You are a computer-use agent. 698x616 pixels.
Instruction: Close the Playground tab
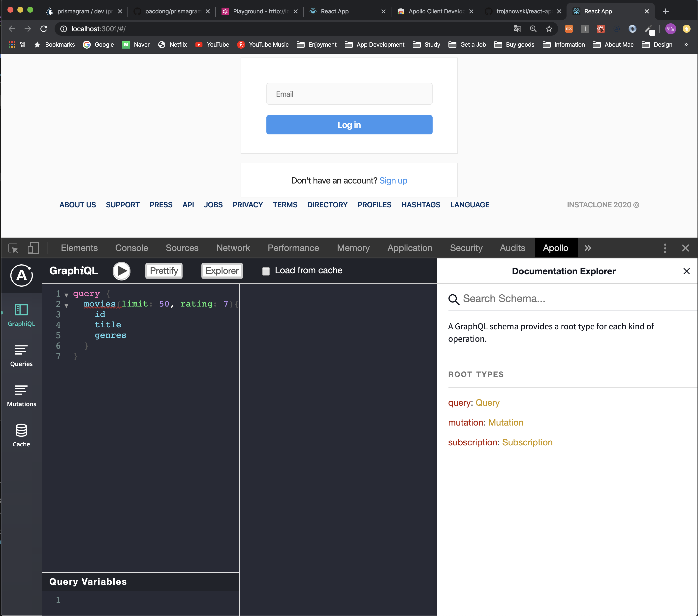click(x=295, y=11)
